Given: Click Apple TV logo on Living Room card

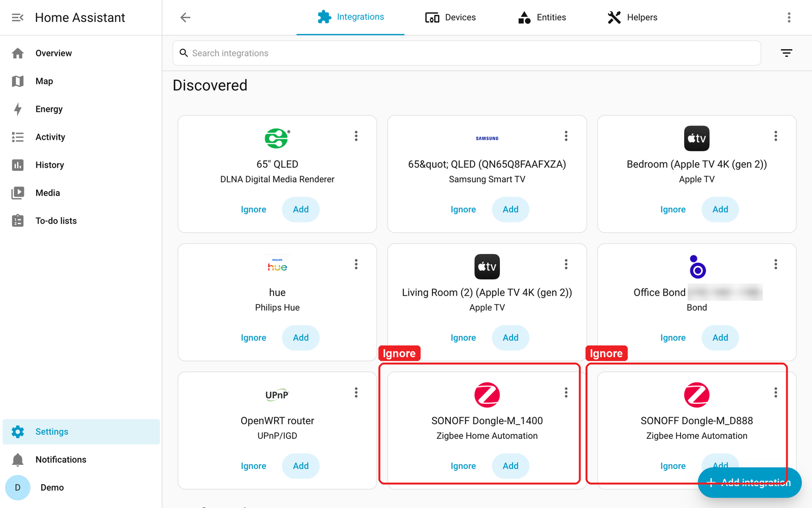Looking at the screenshot, I should point(487,267).
